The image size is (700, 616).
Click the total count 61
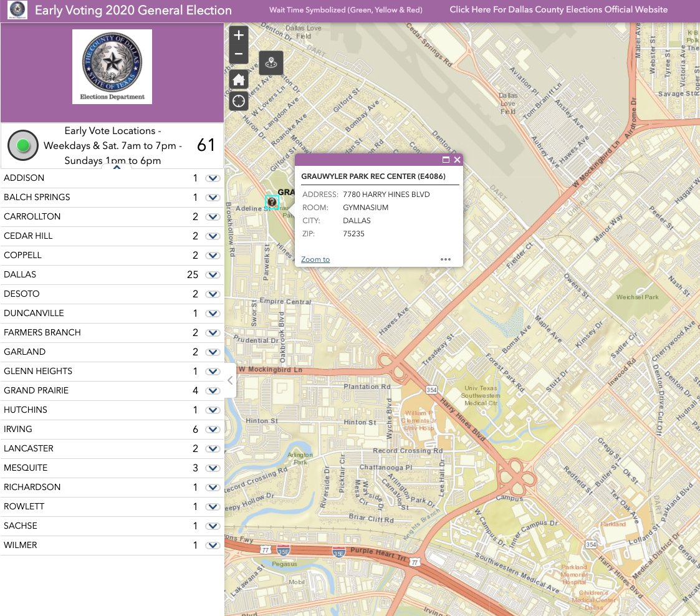[x=206, y=145]
